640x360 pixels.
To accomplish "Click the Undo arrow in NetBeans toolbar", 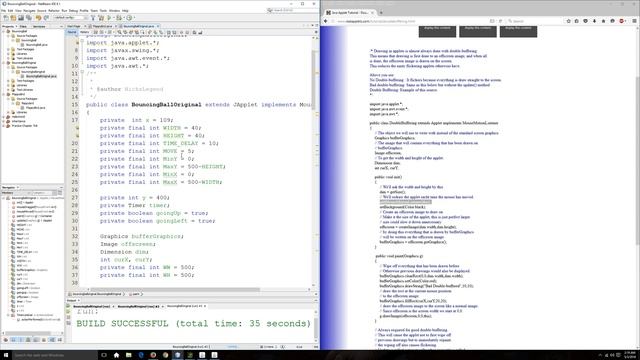I will (x=38, y=18).
